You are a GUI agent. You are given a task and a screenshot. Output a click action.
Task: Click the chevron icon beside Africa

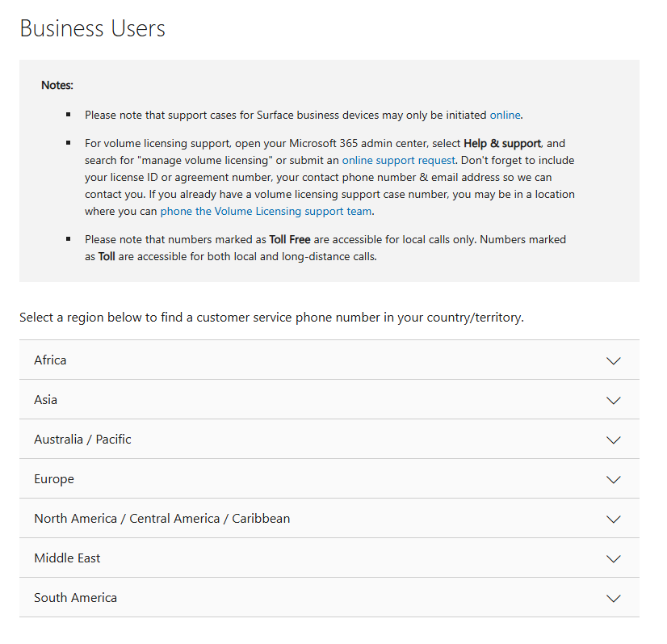[x=613, y=360]
